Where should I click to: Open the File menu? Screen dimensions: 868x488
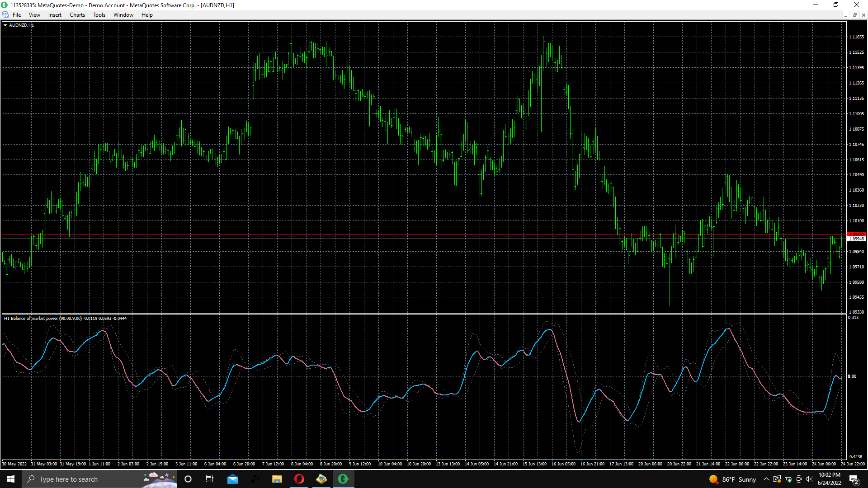pos(17,15)
